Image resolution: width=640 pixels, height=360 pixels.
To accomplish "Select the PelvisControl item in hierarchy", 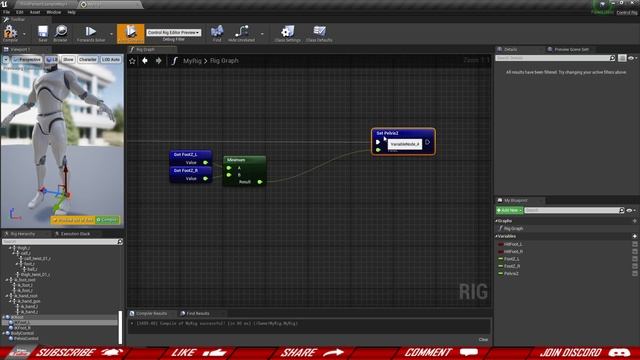I will coord(26,338).
